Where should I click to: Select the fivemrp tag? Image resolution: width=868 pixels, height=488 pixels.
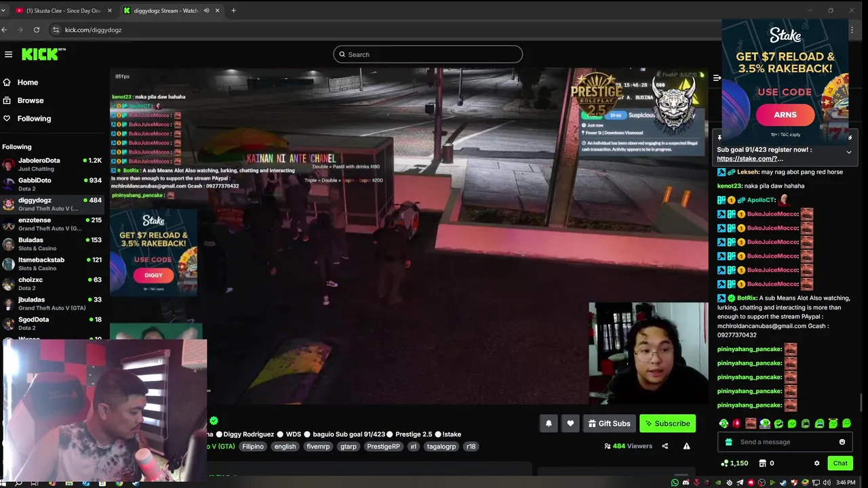click(318, 447)
